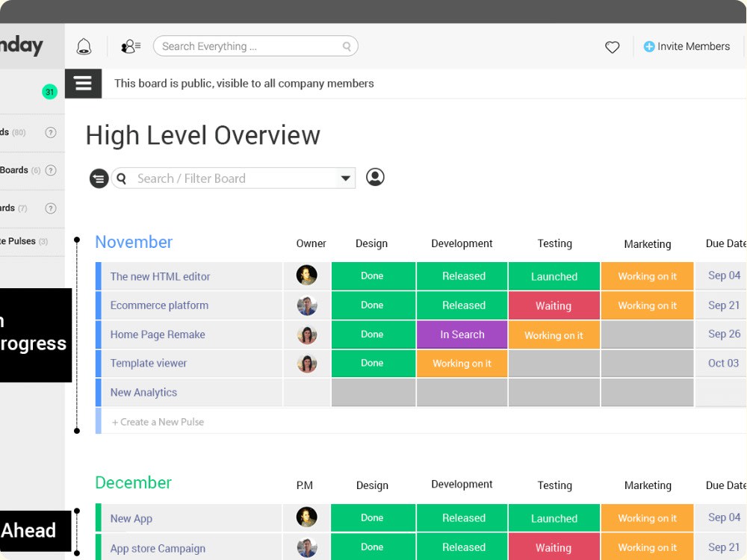Image resolution: width=747 pixels, height=560 pixels.
Task: Click empty Design status for New Analytics
Action: click(373, 393)
